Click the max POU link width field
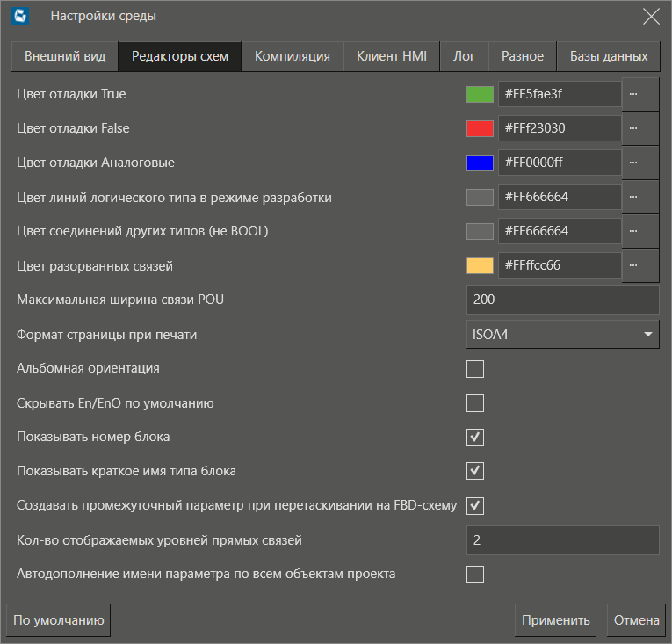 [x=562, y=300]
